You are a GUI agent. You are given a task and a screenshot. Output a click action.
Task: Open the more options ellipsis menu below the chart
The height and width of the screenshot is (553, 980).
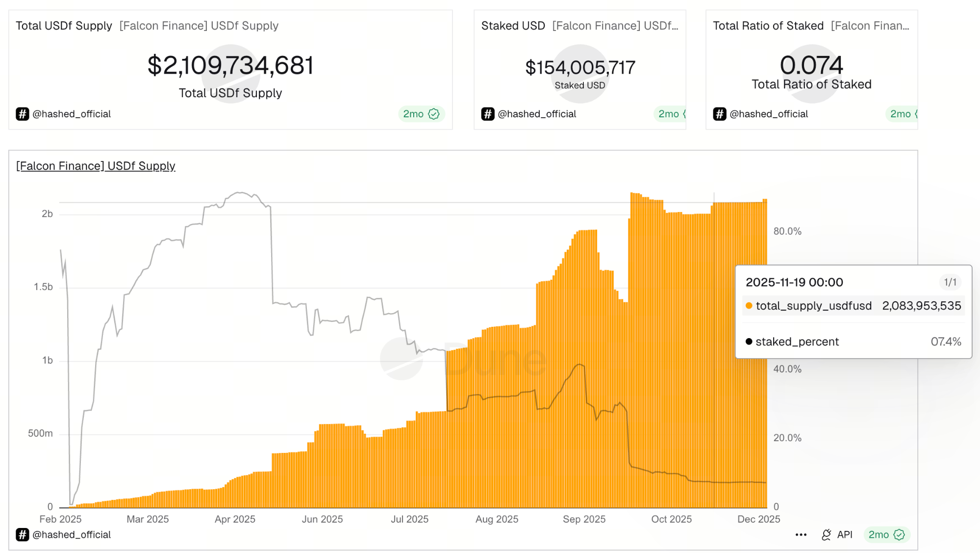pyautogui.click(x=801, y=535)
